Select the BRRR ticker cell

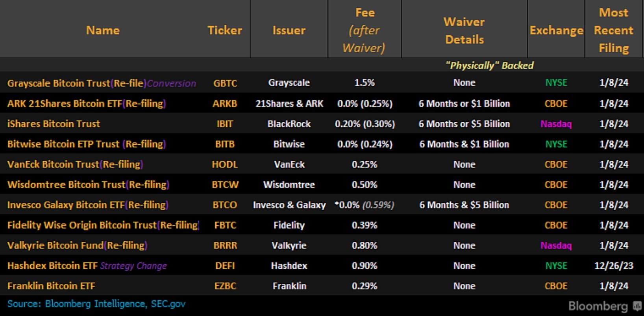[x=225, y=246]
